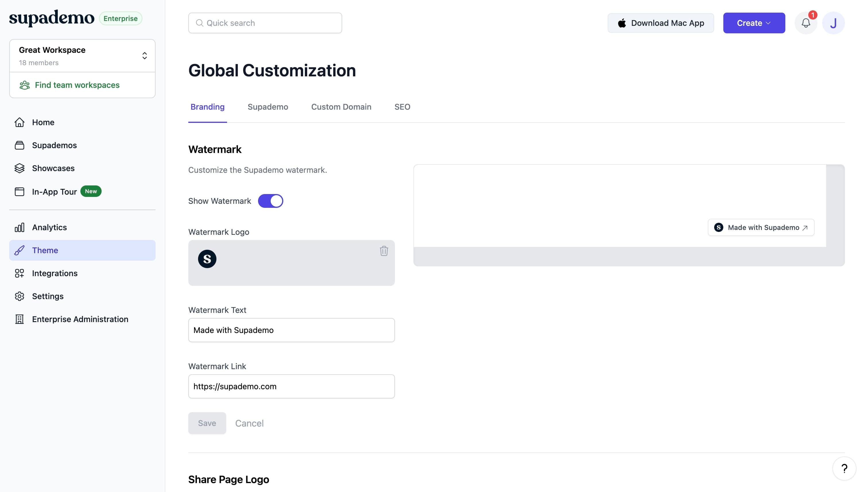Focus the Quick search field
This screenshot has width=868, height=492.
pyautogui.click(x=265, y=23)
